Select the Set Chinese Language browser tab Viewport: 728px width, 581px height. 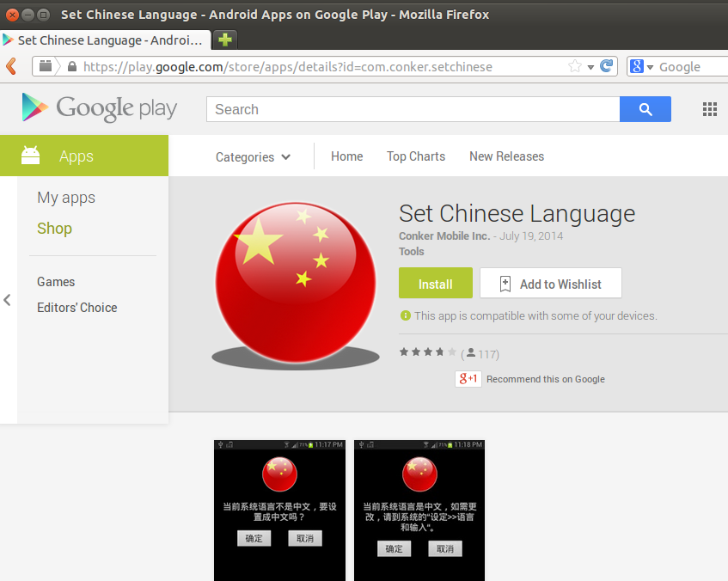coord(106,40)
